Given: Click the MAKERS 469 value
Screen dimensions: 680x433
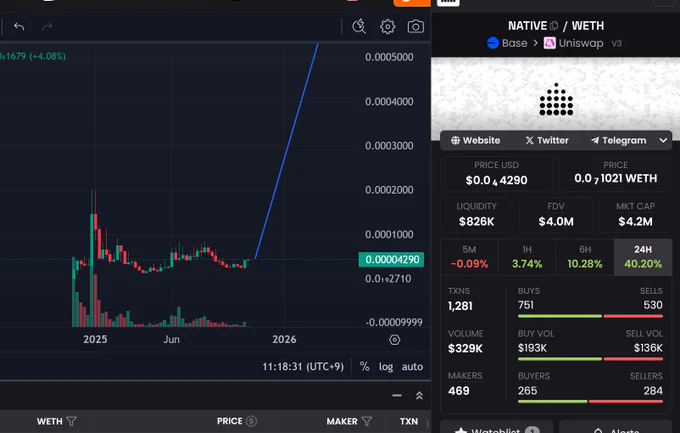Looking at the screenshot, I should (x=459, y=390).
